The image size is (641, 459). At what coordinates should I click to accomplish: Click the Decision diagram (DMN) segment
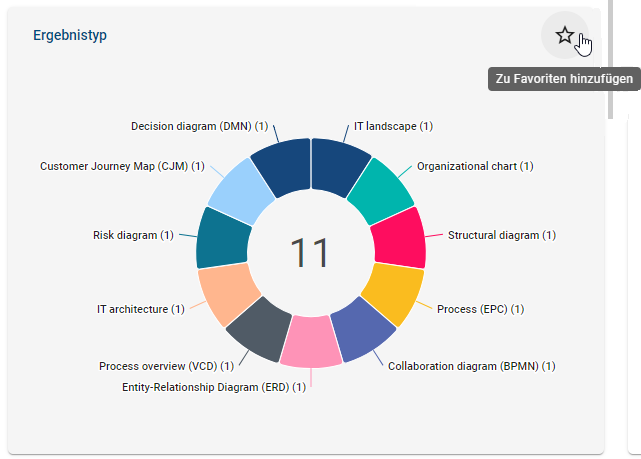point(281,165)
